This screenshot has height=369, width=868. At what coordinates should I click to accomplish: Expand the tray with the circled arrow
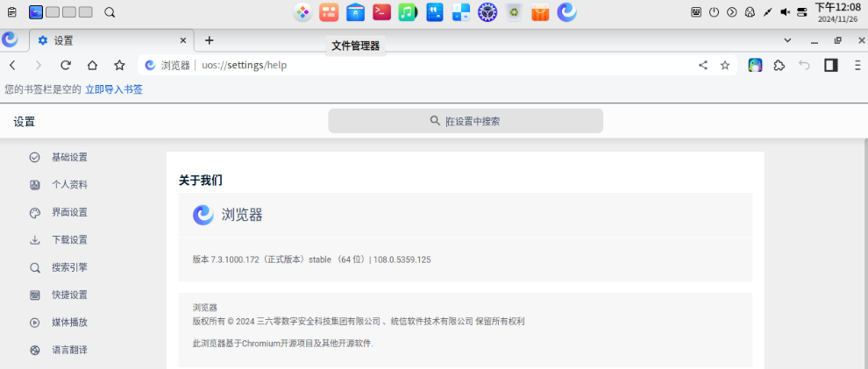tap(732, 12)
